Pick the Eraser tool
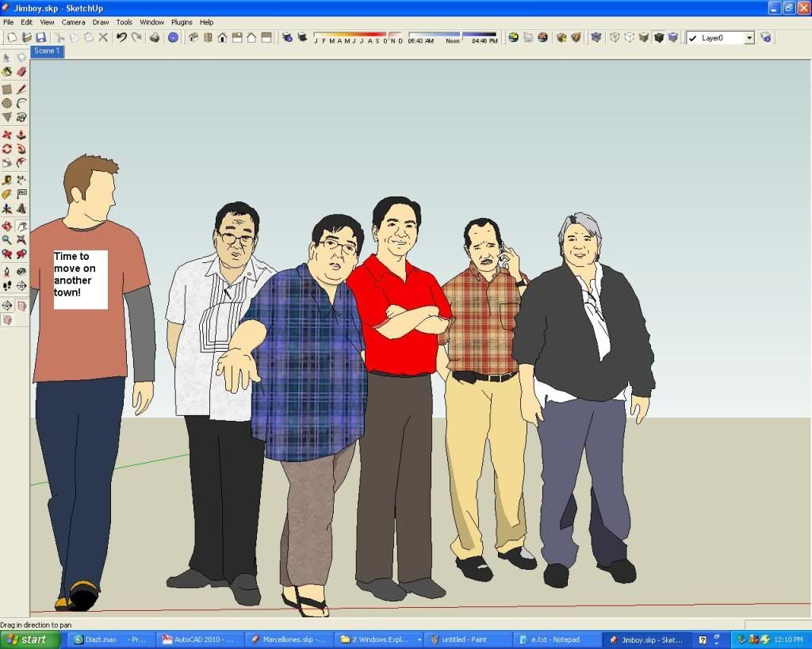Viewport: 812px width, 649px height. tap(22, 73)
